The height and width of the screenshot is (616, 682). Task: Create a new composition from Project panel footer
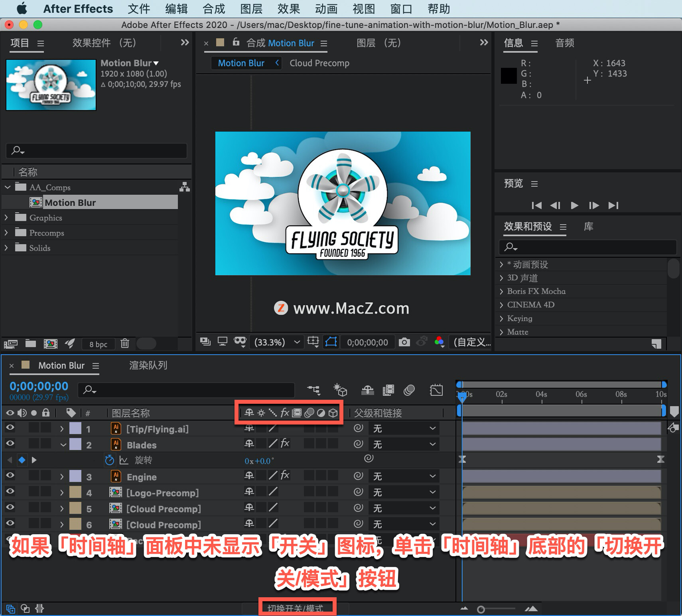[x=50, y=344]
